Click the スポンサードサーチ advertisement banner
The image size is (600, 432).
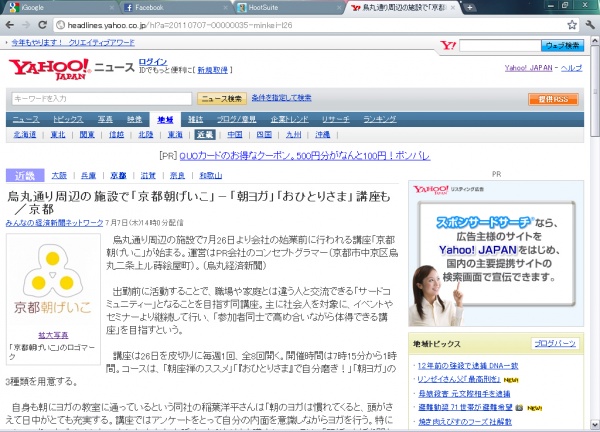496,253
